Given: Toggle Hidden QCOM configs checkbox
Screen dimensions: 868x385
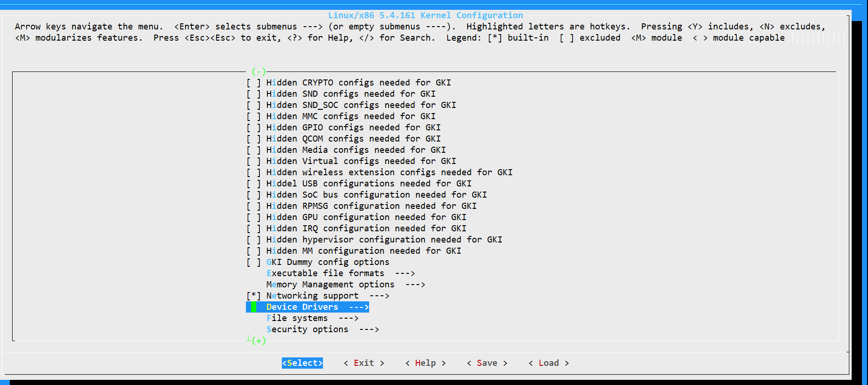Looking at the screenshot, I should (x=253, y=139).
